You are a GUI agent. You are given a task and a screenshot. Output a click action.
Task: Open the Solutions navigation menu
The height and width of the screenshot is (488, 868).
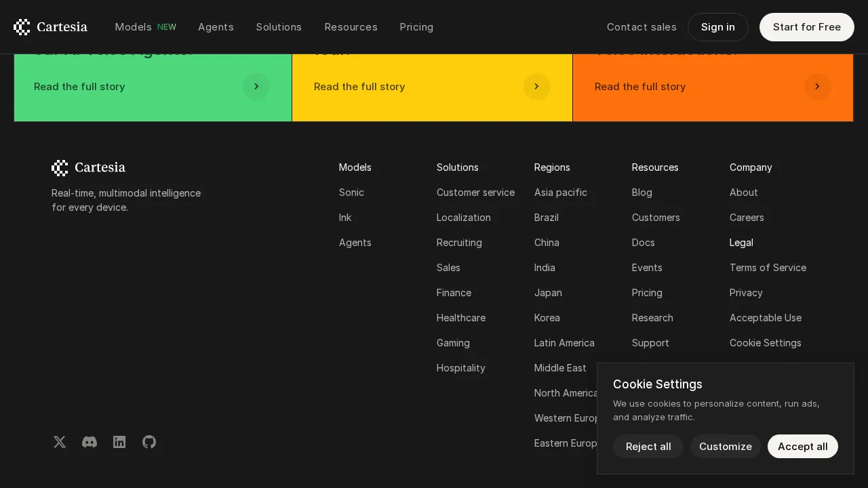(x=279, y=27)
